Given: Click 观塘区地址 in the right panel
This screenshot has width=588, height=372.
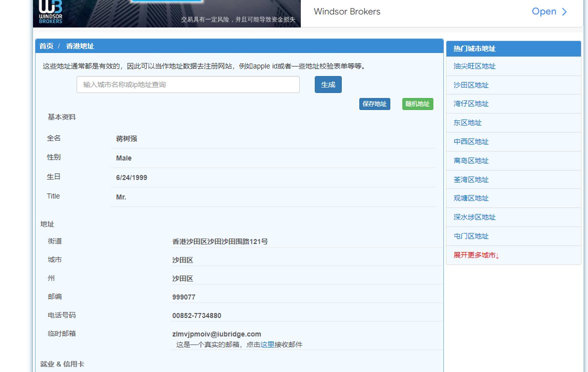Looking at the screenshot, I should click(470, 198).
